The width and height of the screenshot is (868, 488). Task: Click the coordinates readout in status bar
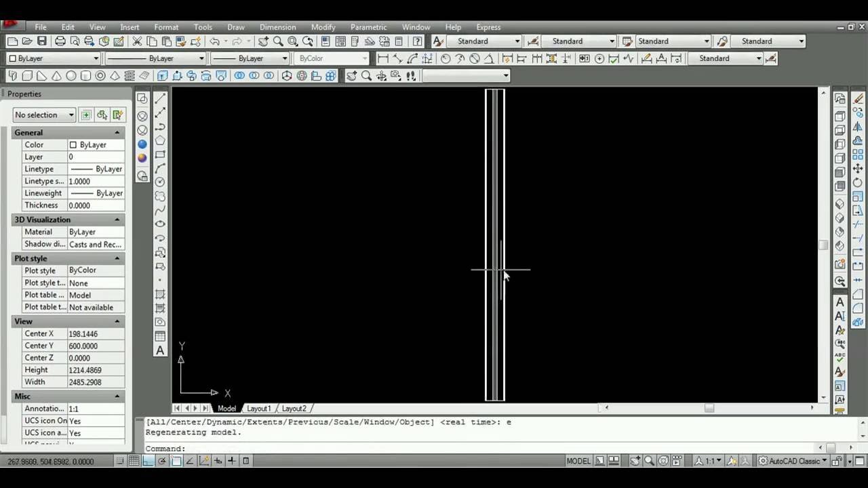[x=52, y=462]
